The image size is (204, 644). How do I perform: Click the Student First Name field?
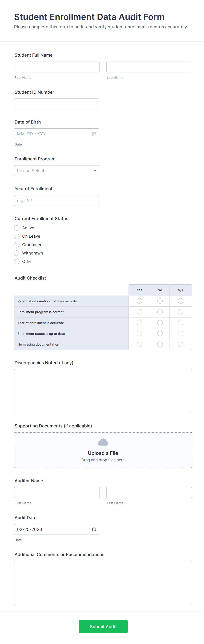[x=57, y=67]
